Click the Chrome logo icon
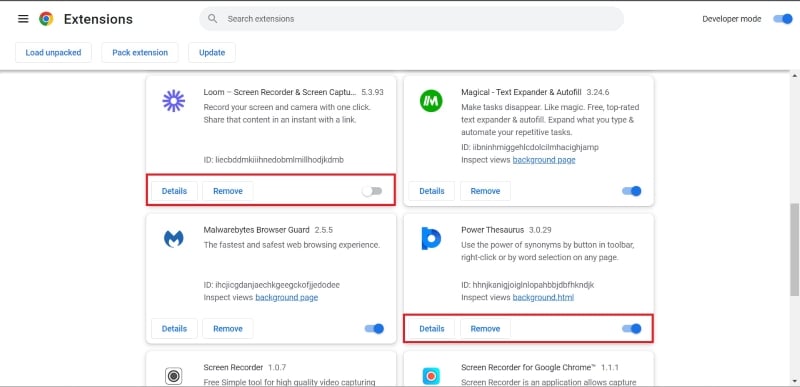Screen dimensions: 800x387 (x=46, y=19)
